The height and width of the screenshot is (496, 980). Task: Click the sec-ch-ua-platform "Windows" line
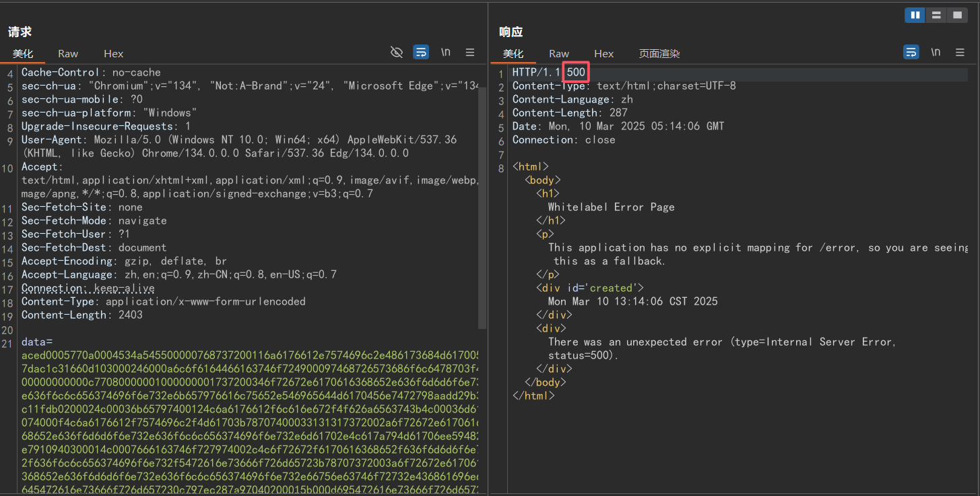tap(109, 113)
